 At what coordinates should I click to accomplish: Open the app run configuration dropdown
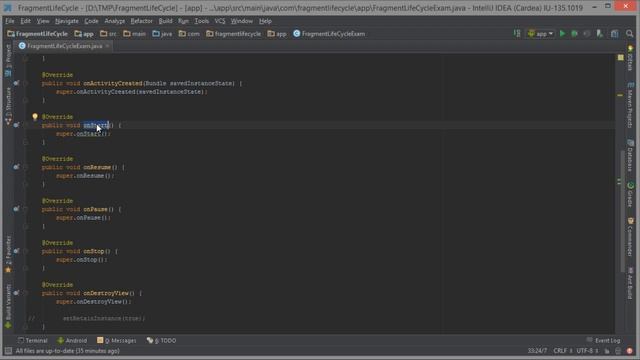541,34
